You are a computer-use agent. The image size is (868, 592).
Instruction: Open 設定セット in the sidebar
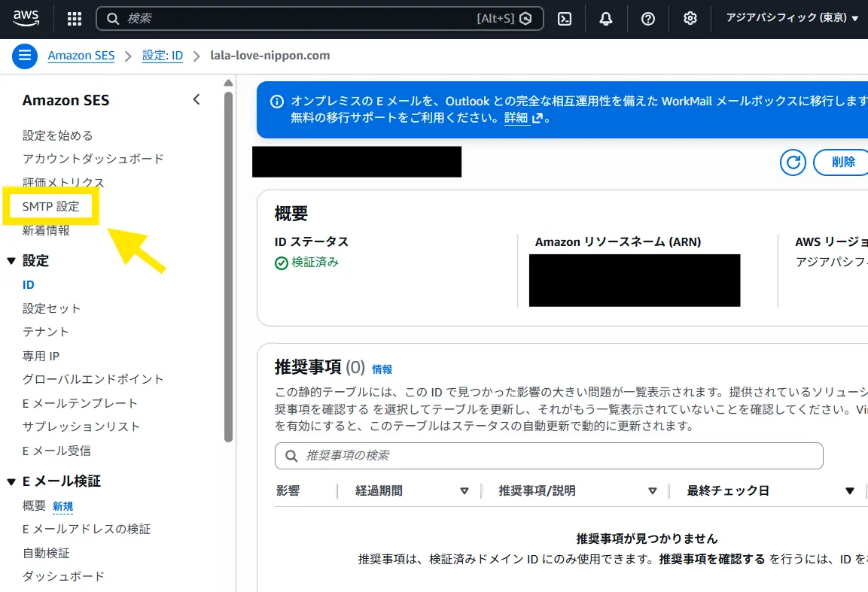pos(51,308)
